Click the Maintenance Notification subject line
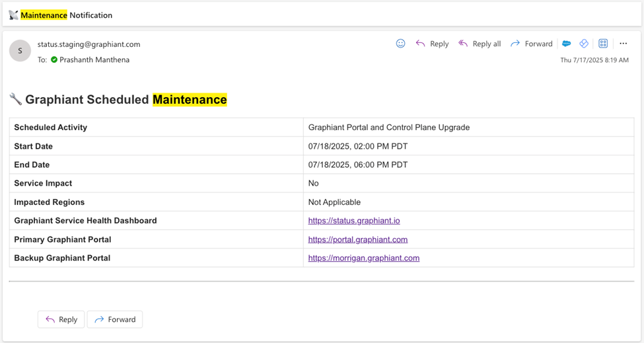This screenshot has height=343, width=644. (66, 15)
